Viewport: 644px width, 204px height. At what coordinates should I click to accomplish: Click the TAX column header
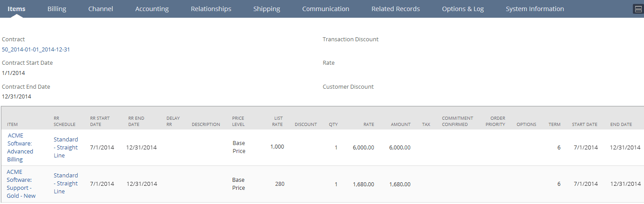[426, 125]
